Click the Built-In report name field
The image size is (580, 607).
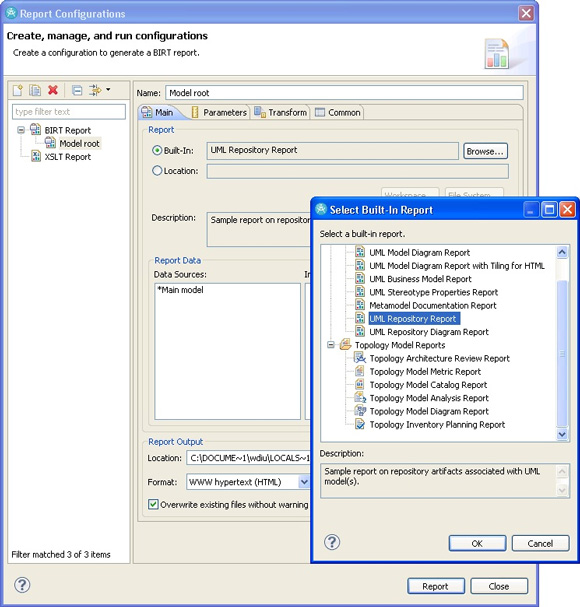pos(333,151)
